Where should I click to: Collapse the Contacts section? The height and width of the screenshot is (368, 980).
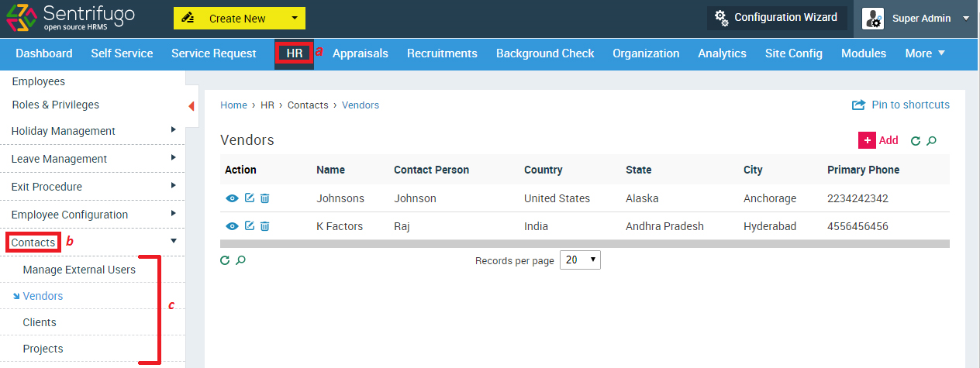click(x=92, y=242)
